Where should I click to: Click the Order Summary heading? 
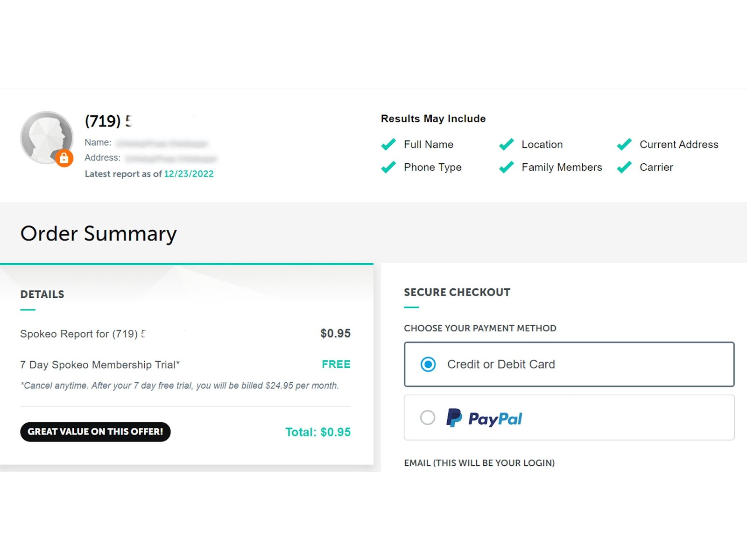(99, 233)
